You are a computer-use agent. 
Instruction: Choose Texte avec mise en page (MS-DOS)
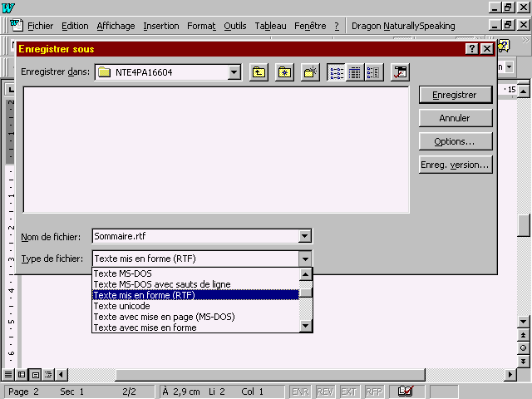[x=195, y=317]
